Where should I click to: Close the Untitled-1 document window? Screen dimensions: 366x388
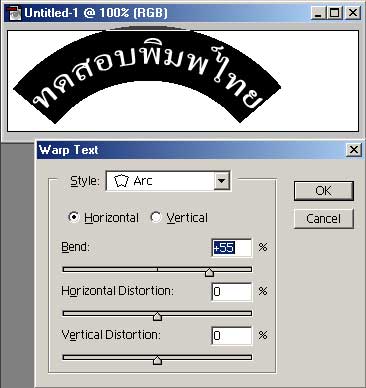353,13
